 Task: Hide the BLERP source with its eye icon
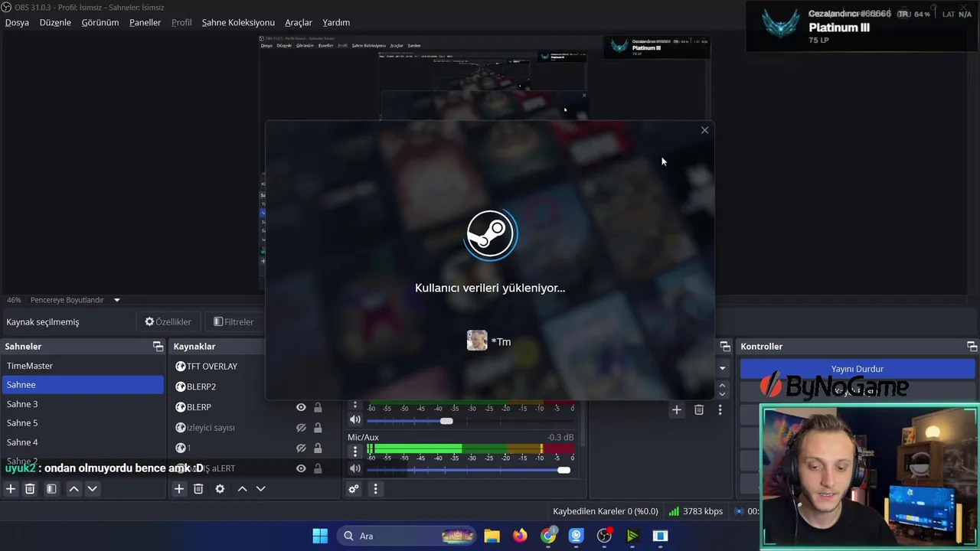click(301, 407)
